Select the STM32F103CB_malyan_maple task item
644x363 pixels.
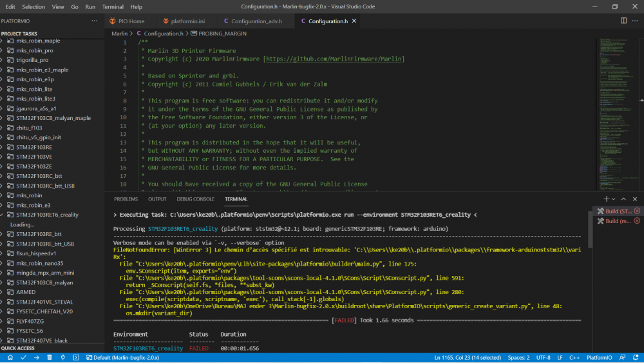[52, 118]
